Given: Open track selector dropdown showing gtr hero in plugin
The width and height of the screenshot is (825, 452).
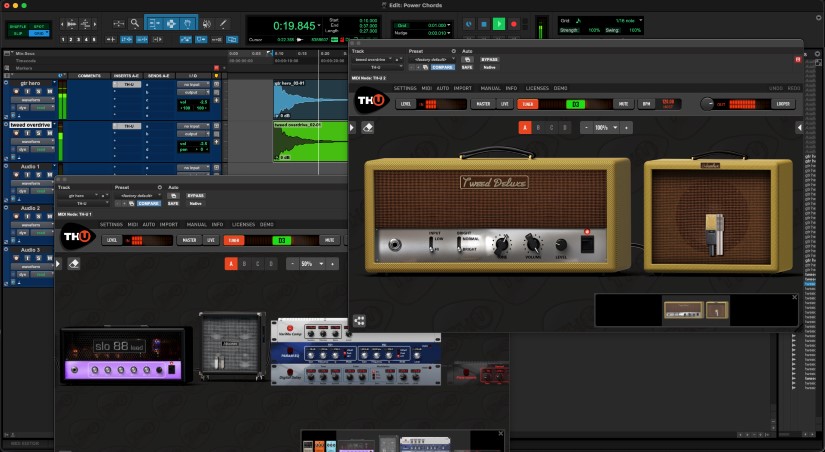Looking at the screenshot, I should [x=79, y=196].
